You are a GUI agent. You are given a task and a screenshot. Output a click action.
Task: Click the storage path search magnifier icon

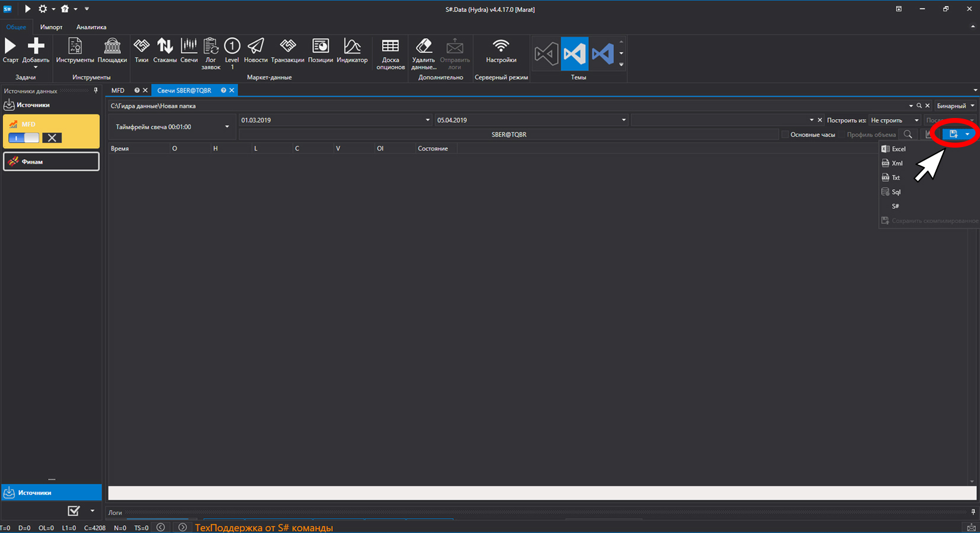[919, 106]
